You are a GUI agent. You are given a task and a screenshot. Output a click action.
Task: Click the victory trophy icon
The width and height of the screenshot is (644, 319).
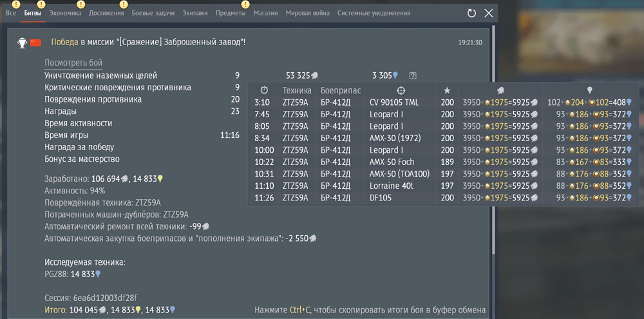[x=22, y=43]
